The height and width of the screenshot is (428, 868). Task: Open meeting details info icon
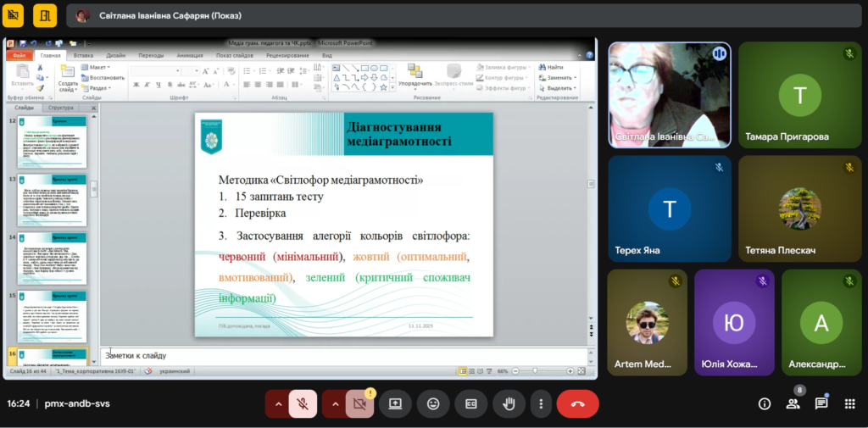click(x=764, y=404)
